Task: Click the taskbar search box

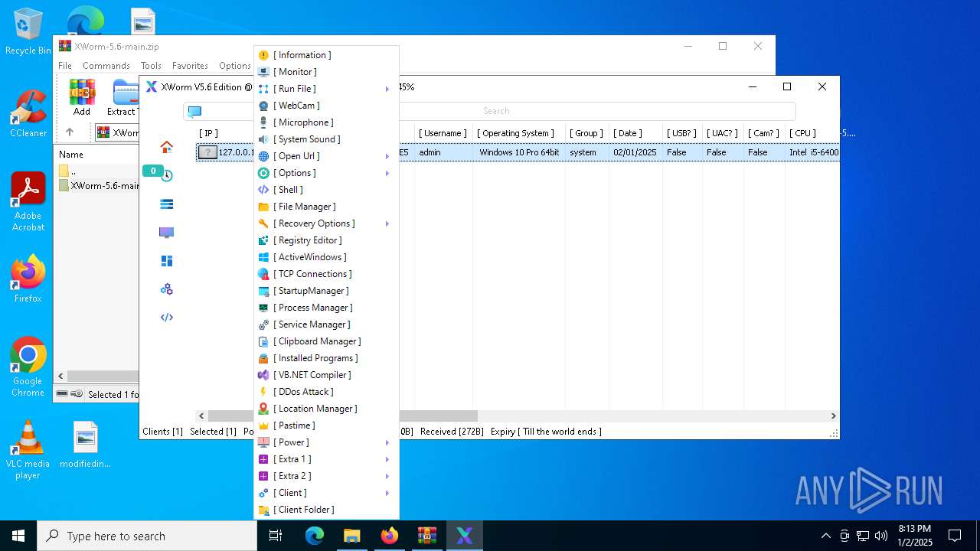Action: tap(147, 536)
